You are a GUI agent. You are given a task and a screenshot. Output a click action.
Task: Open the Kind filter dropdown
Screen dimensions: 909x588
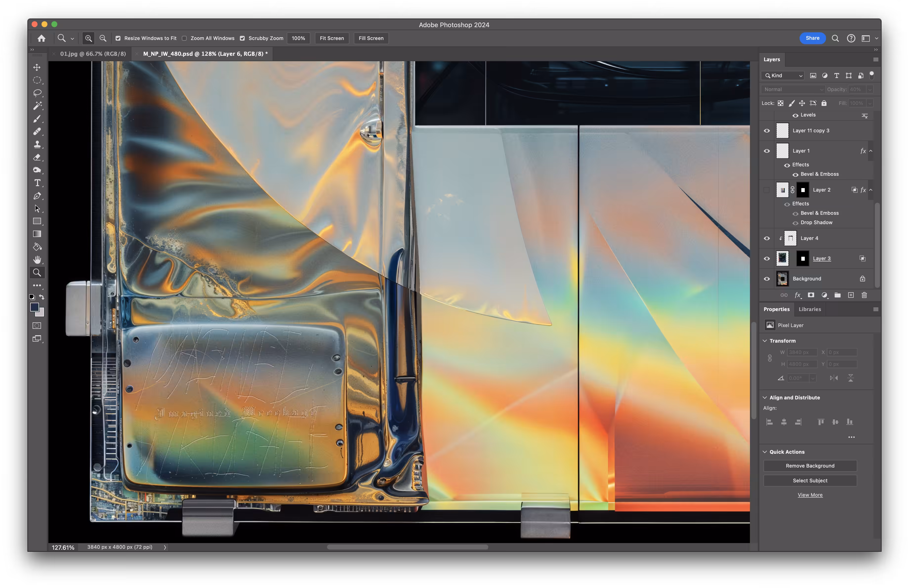click(783, 76)
